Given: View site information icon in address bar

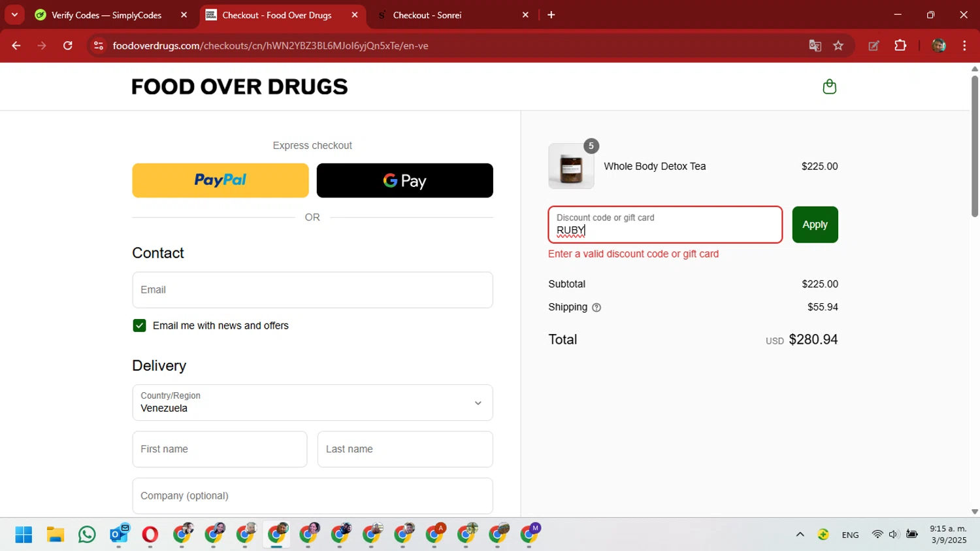Looking at the screenshot, I should tap(99, 46).
